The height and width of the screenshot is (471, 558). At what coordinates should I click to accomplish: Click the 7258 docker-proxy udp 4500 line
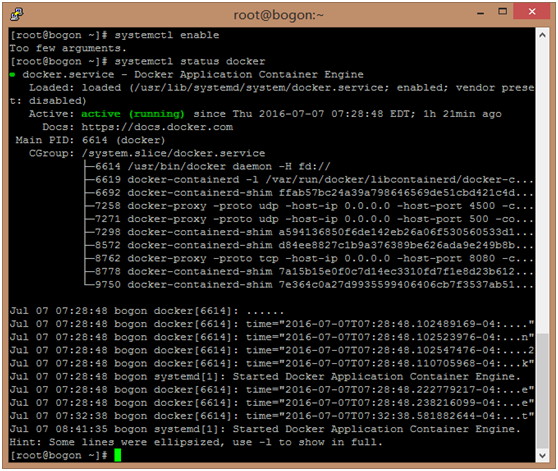(x=314, y=206)
